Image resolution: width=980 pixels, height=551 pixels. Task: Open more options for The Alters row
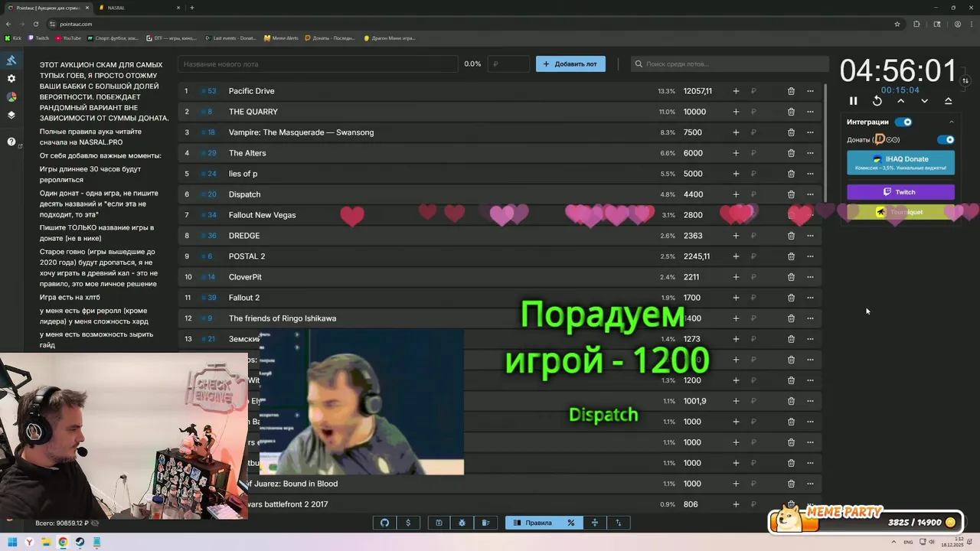tap(810, 153)
